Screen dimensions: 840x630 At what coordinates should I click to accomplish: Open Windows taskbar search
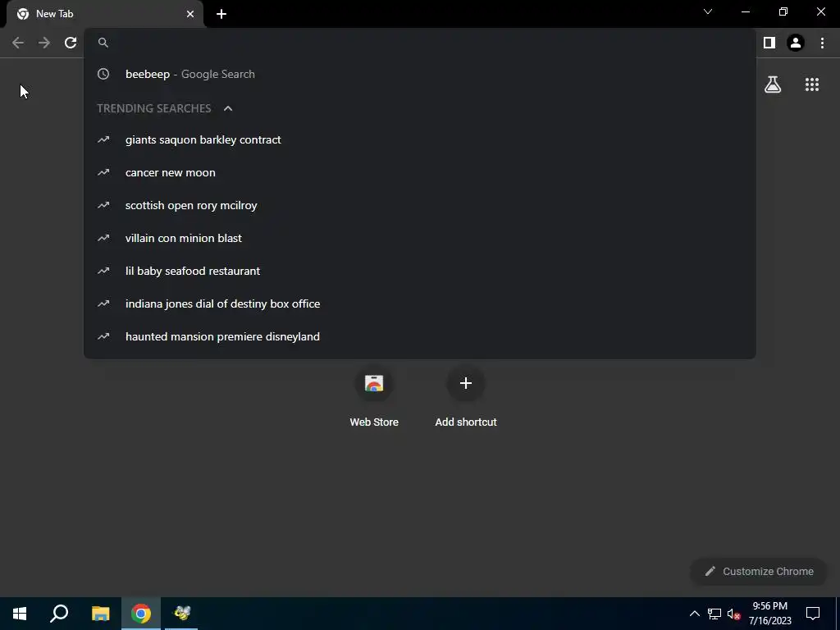pos(59,614)
